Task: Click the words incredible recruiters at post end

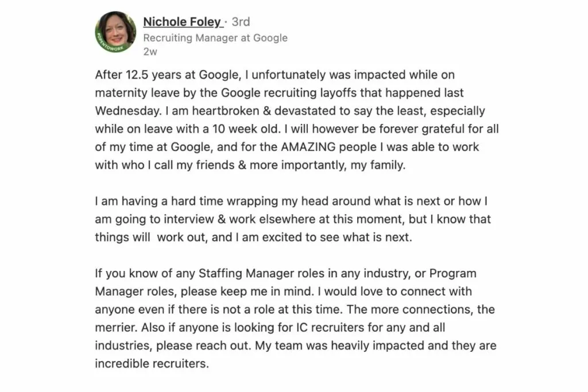Action: point(152,363)
